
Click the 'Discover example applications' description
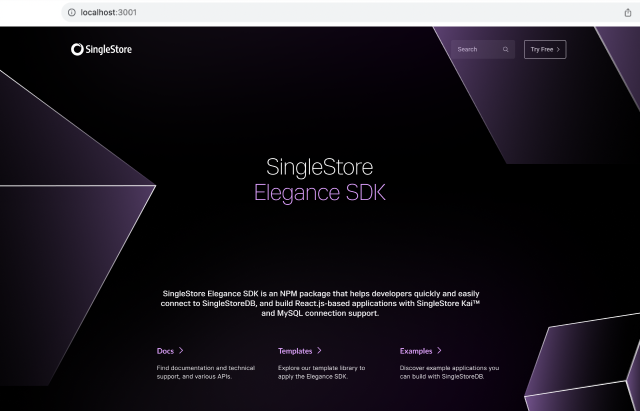(449, 372)
